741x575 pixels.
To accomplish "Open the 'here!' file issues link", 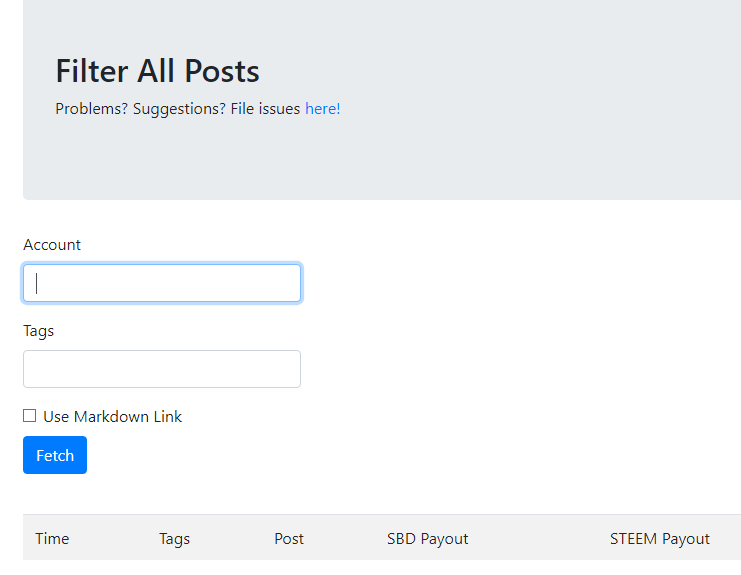I will (322, 109).
